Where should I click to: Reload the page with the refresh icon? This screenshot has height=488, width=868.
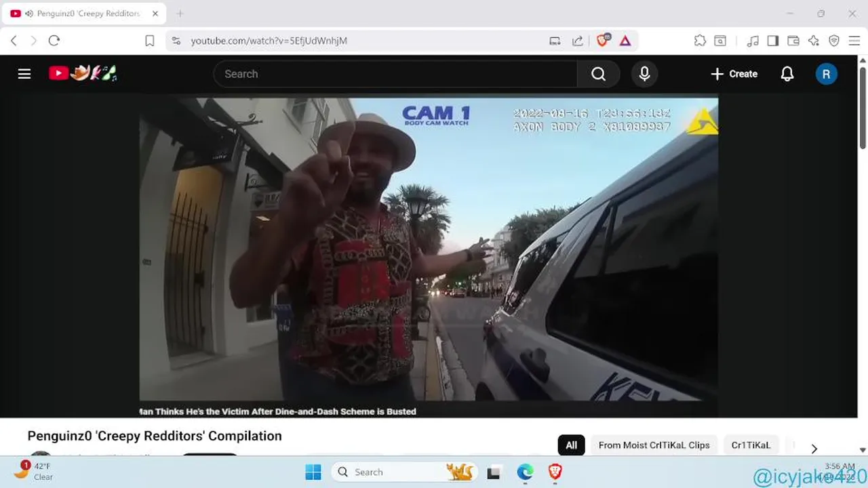(x=54, y=41)
